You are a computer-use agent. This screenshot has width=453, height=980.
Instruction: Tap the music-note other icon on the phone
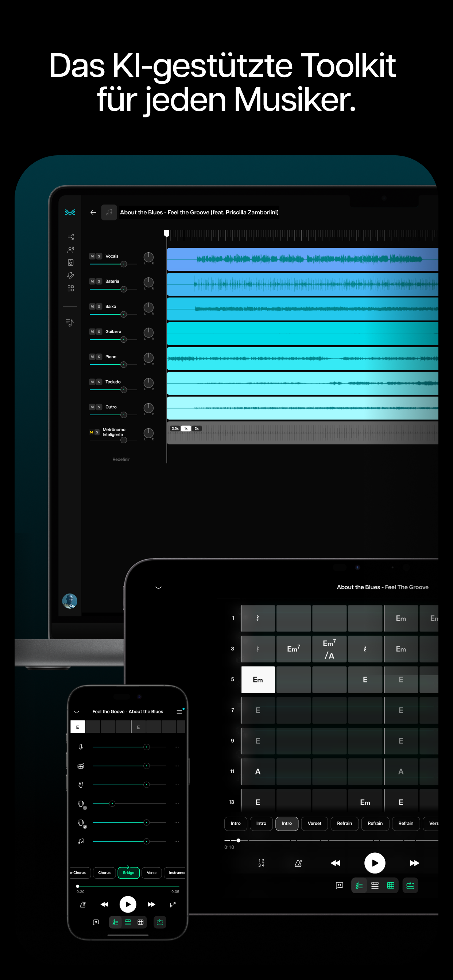tap(81, 841)
